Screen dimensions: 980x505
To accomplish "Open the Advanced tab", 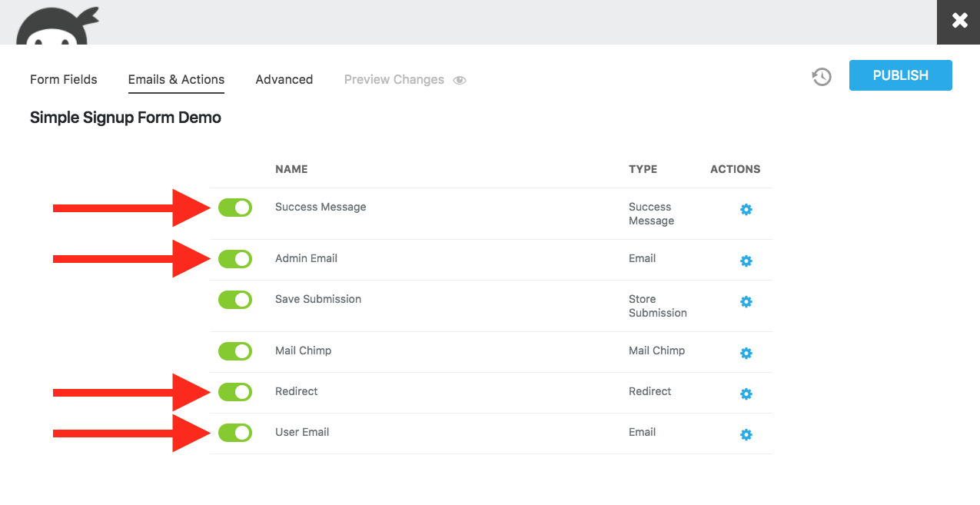I will point(284,80).
